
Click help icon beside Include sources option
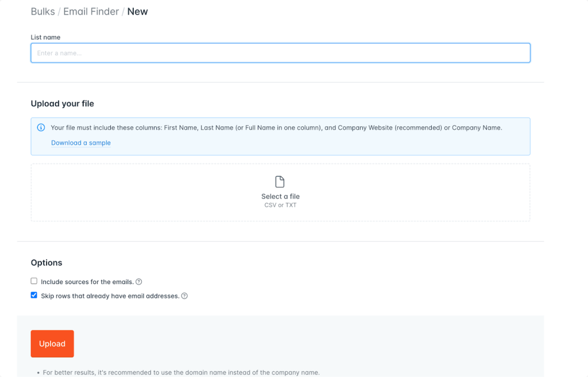139,282
